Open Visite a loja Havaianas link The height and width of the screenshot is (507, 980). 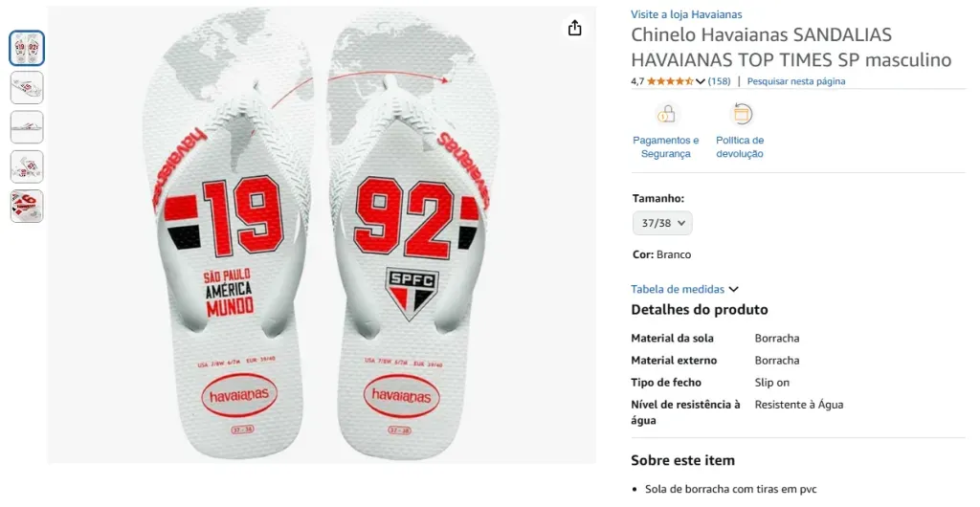coord(686,14)
